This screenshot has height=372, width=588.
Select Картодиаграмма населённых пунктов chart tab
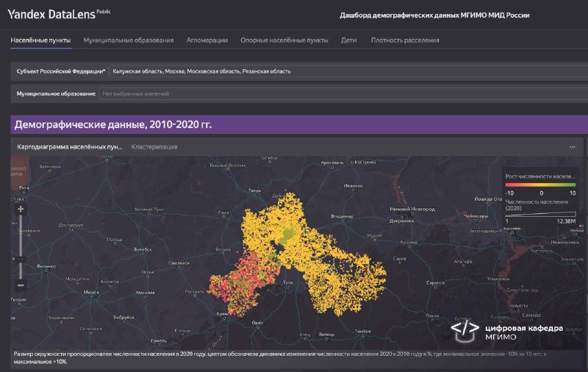pos(69,147)
